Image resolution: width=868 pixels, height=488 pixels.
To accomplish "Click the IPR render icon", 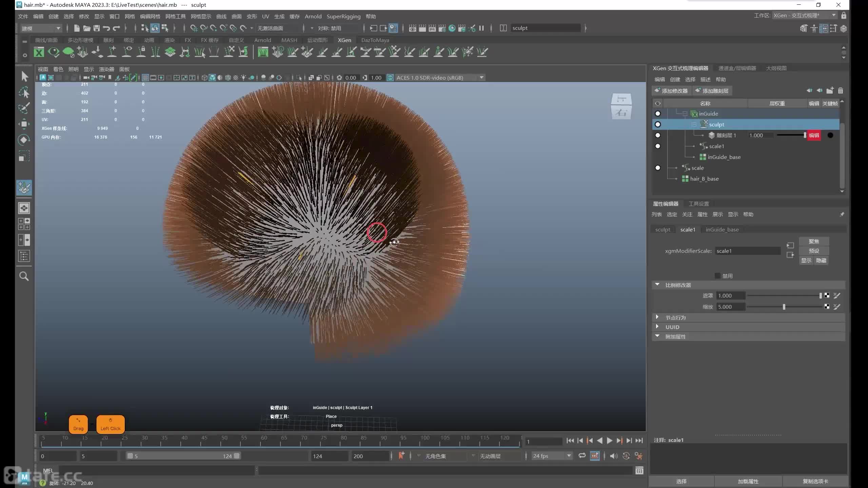I will click(x=432, y=28).
